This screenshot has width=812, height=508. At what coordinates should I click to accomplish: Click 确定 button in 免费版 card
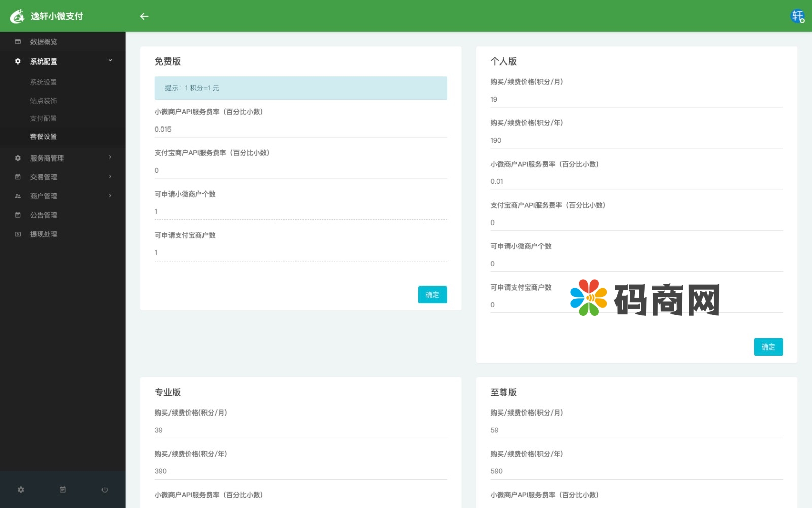click(432, 295)
